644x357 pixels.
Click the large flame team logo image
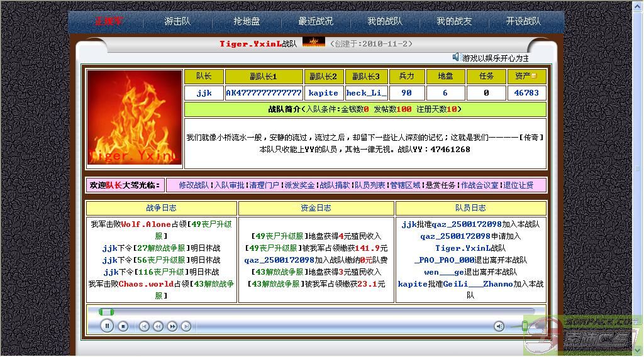point(135,118)
